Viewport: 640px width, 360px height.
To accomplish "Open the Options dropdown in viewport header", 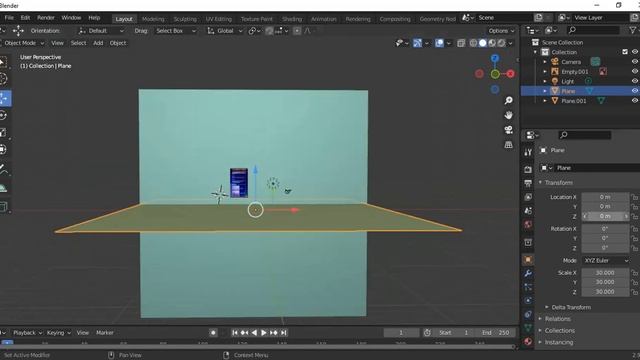I will (x=501, y=31).
